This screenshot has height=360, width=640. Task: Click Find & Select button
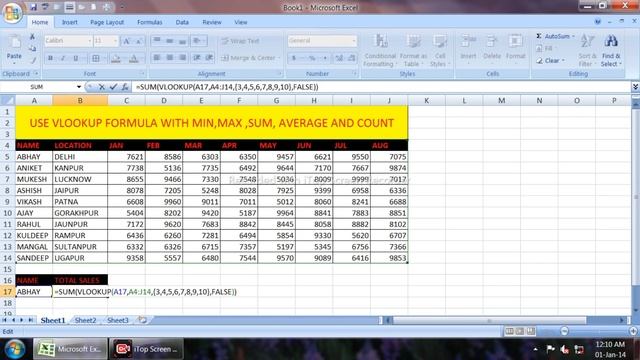pos(611,51)
